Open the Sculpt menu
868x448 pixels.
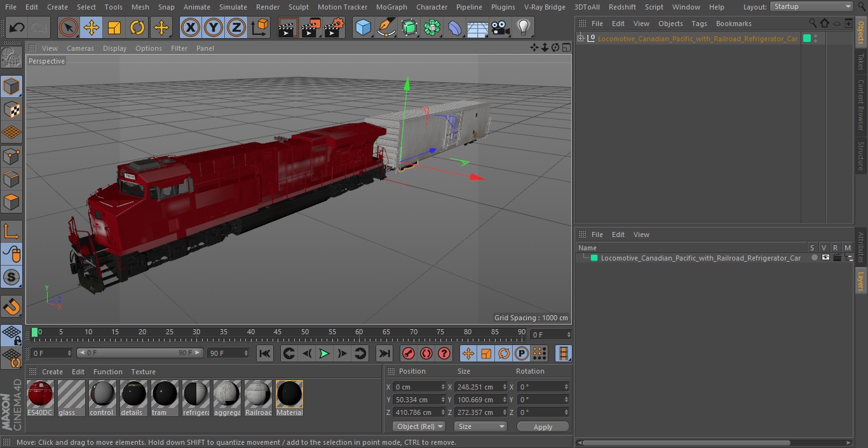coord(298,7)
